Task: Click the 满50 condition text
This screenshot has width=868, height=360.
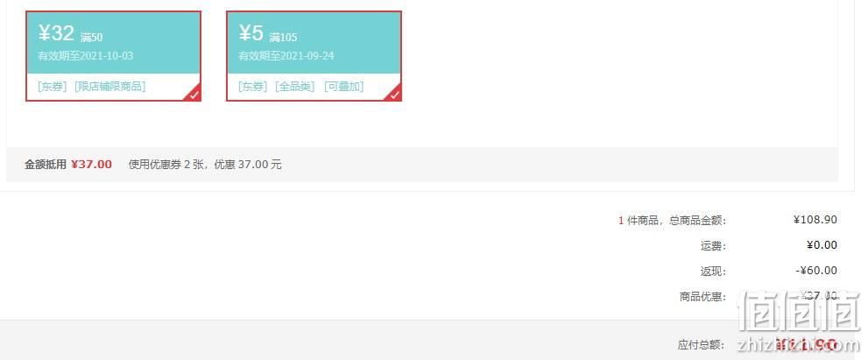Action: (x=91, y=38)
